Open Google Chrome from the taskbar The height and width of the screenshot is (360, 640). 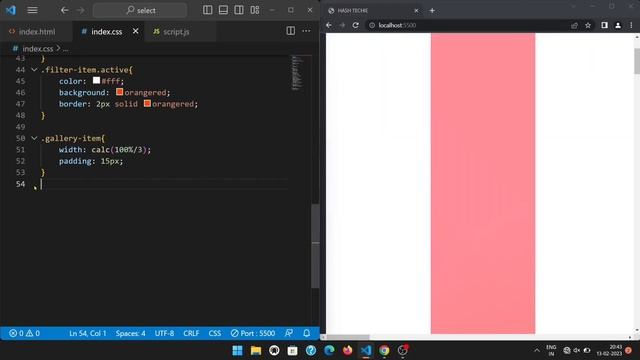[x=384, y=350]
